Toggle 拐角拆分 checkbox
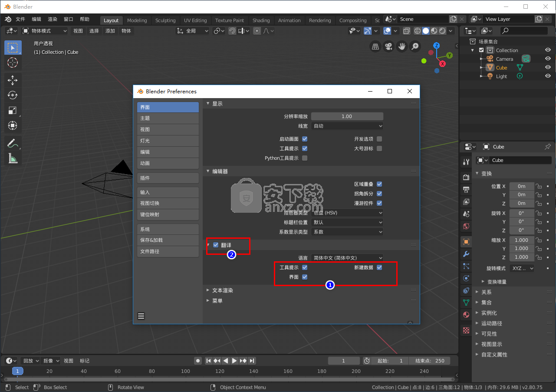Screen dimensions: 556x392 pos(379,194)
